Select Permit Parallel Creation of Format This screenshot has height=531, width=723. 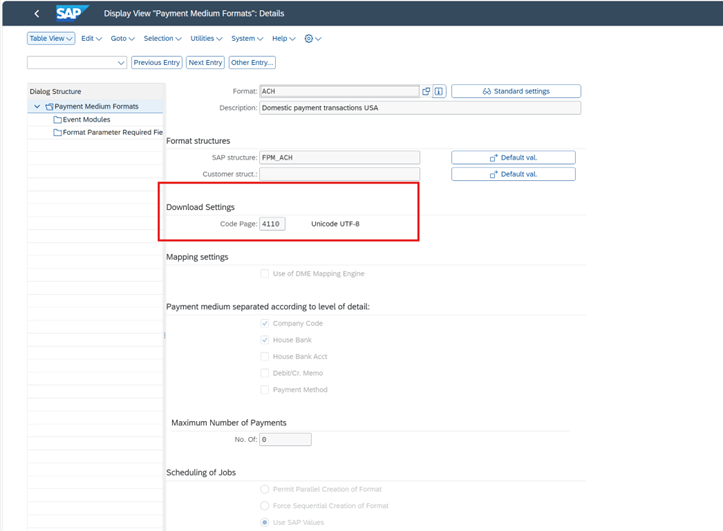click(x=265, y=490)
